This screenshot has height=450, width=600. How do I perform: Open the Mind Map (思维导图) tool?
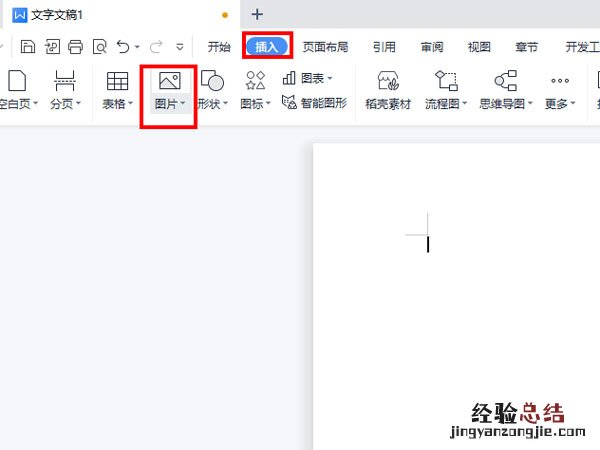[x=505, y=82]
